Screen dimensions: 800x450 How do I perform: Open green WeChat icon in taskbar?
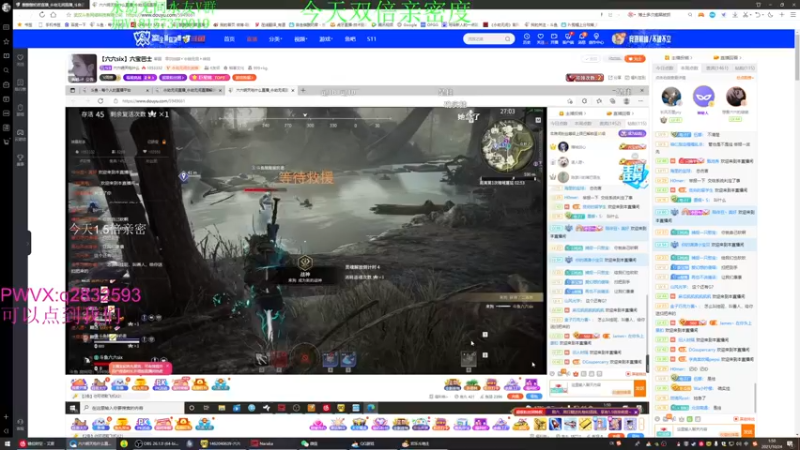(309, 444)
